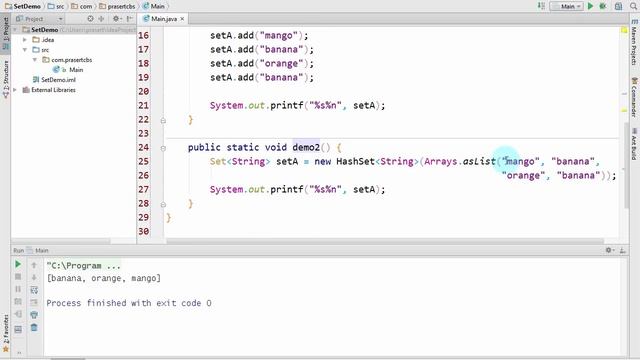Click the yellow warning stripe mark in the error stripe
Viewport: 640px width, 360px height.
click(624, 110)
